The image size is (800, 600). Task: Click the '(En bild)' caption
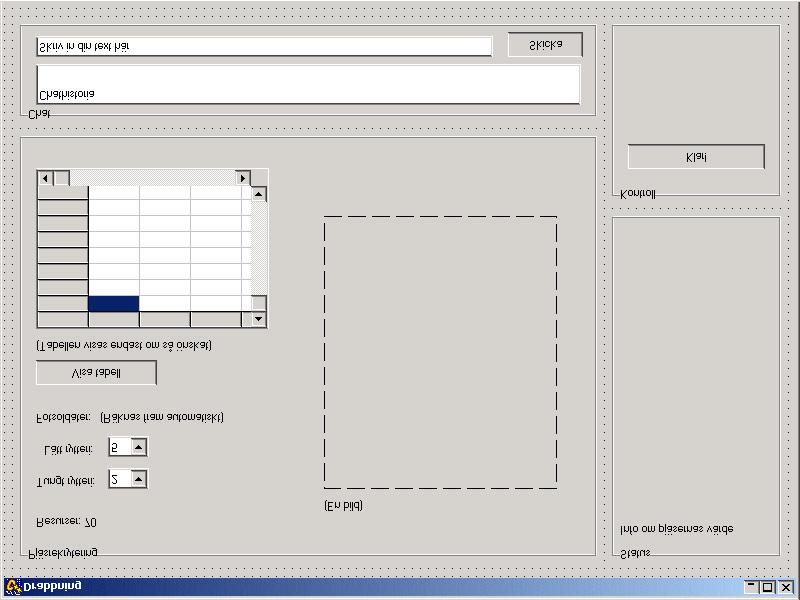pos(343,506)
